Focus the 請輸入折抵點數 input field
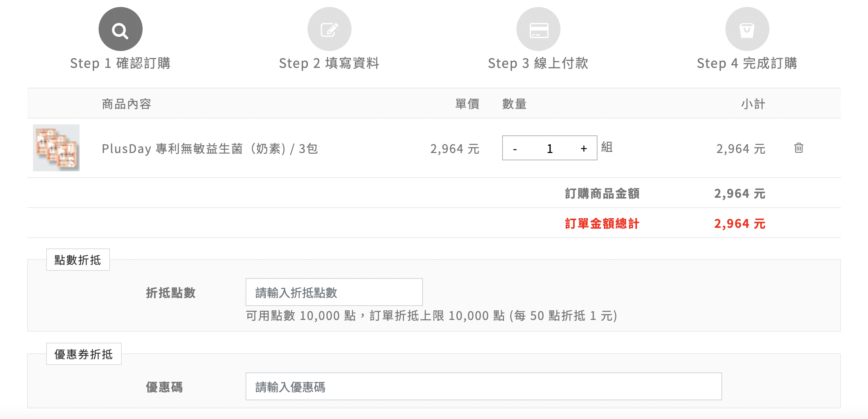This screenshot has width=868, height=419. tap(334, 292)
